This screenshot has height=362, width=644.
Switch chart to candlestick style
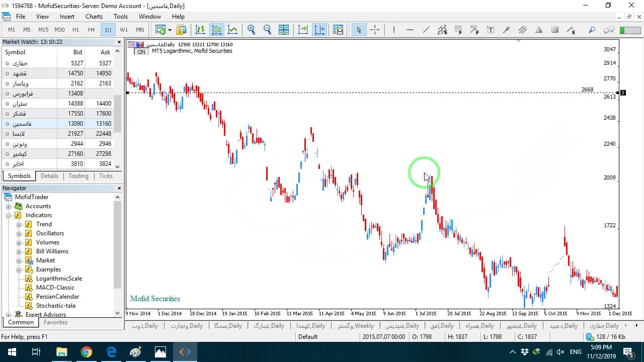coord(217,30)
